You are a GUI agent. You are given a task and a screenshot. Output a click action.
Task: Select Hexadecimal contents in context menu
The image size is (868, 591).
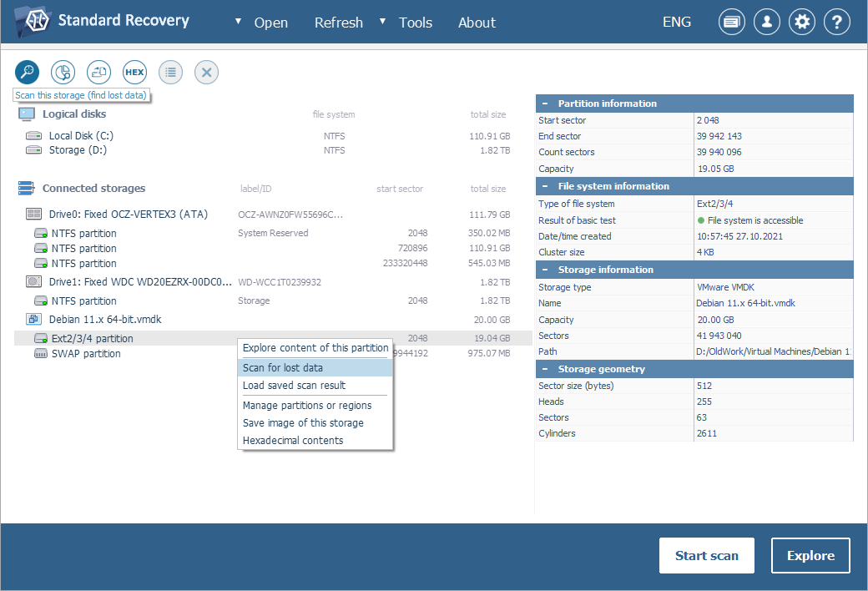click(x=292, y=440)
